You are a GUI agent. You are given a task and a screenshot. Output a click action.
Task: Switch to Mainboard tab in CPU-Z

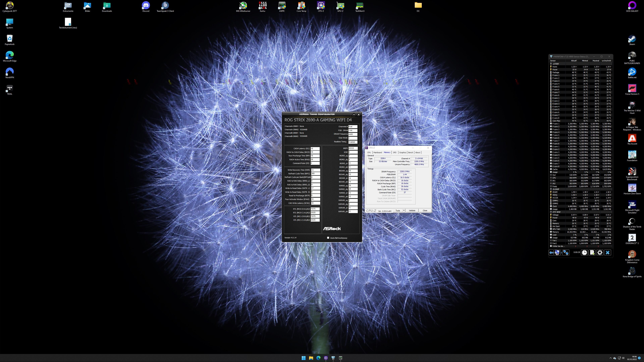point(378,152)
